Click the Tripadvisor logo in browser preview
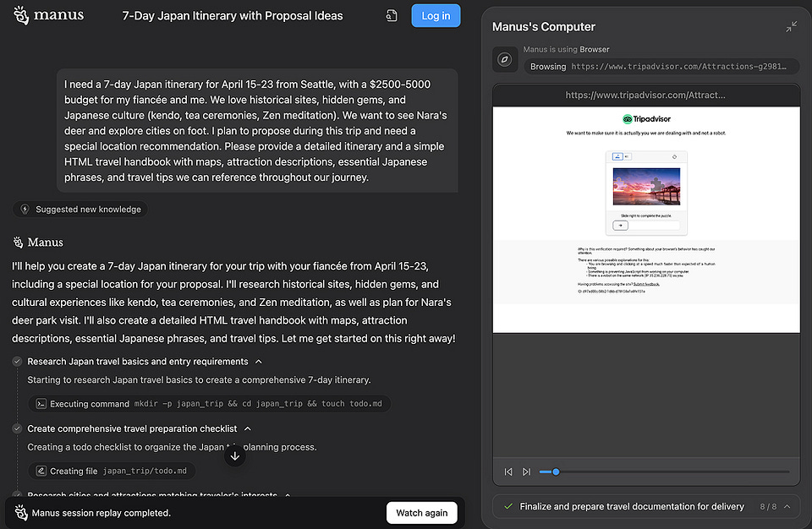The height and width of the screenshot is (529, 812). point(646,119)
